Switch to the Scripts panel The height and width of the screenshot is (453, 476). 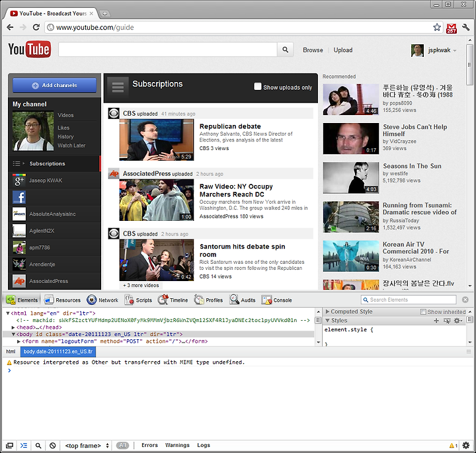pos(138,300)
